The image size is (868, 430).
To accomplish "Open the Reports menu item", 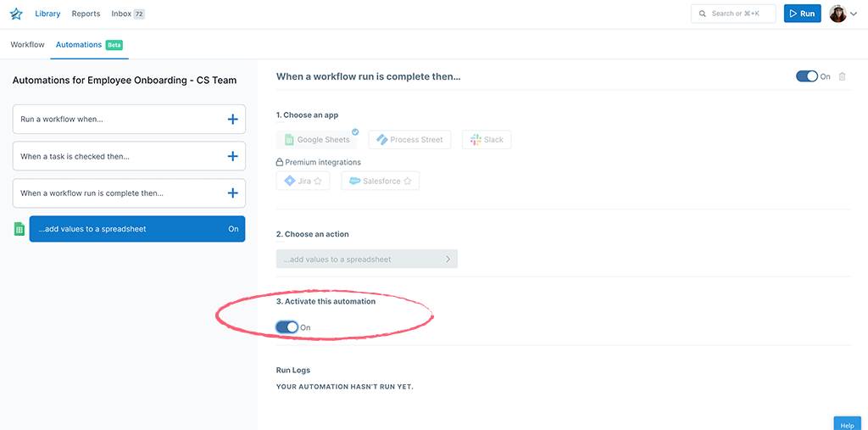I will pyautogui.click(x=86, y=14).
